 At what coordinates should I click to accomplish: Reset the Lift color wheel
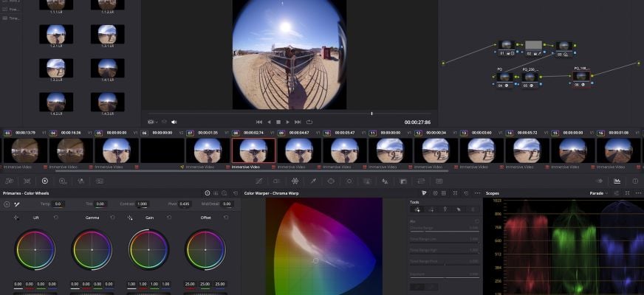point(56,218)
